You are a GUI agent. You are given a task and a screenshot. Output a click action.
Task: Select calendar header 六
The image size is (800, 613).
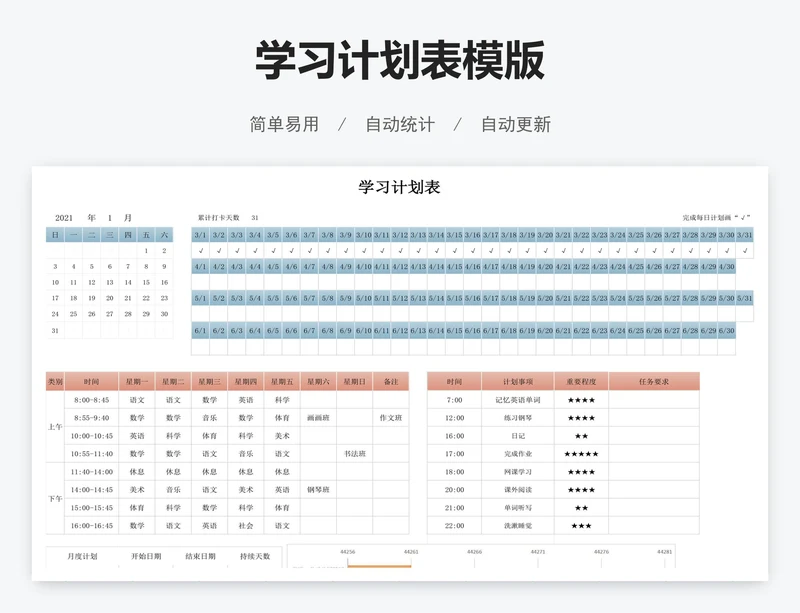(x=164, y=235)
